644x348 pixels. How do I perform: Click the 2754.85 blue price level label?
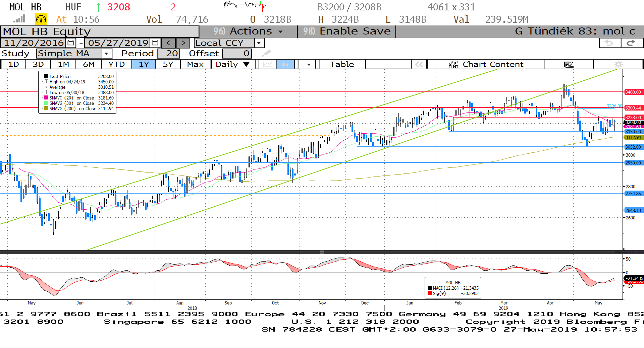[x=633, y=194]
